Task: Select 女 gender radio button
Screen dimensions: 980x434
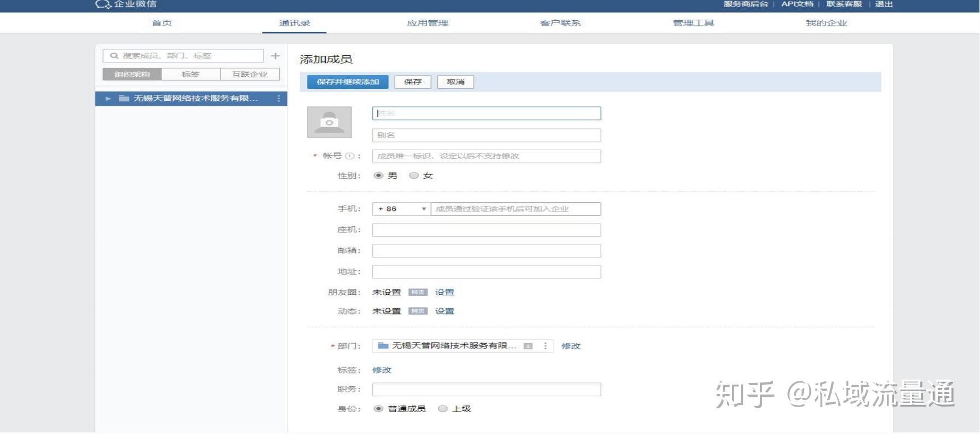Action: [x=414, y=175]
